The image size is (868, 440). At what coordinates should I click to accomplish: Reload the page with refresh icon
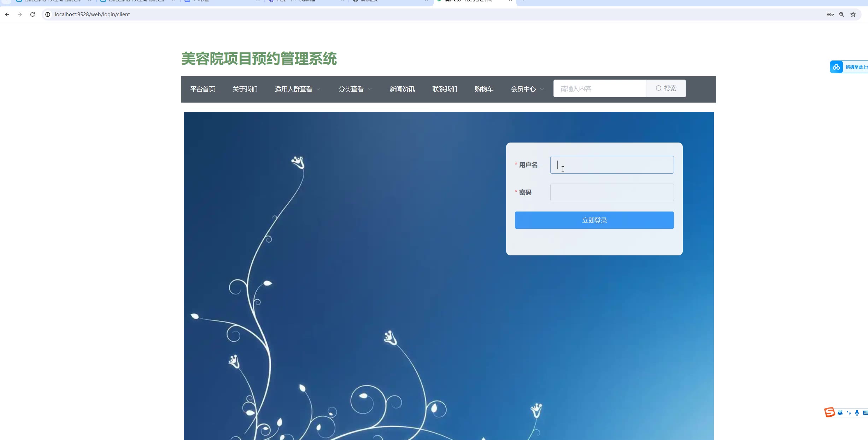(33, 15)
